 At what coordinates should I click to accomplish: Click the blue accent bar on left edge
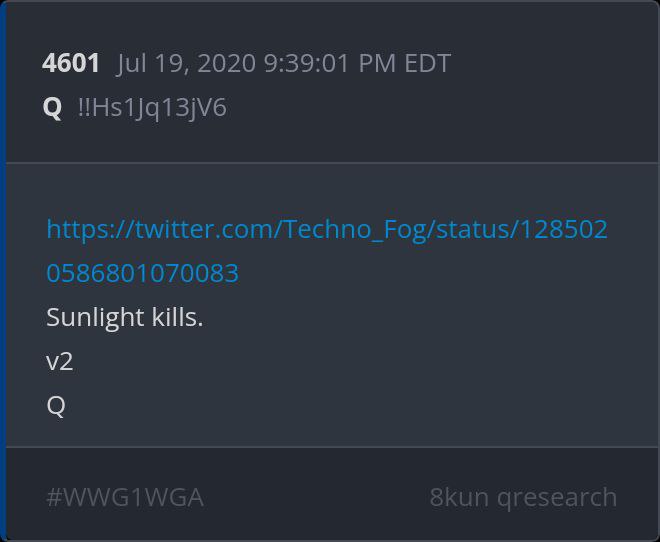coord(3,271)
